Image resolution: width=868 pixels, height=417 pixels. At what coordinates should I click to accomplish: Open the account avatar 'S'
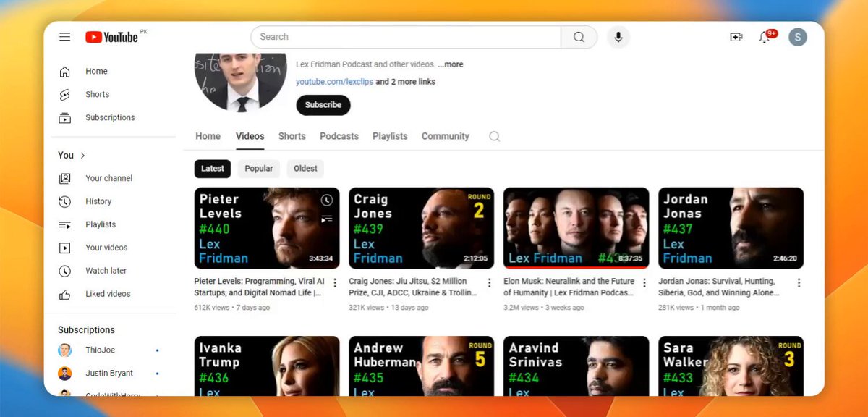point(798,37)
